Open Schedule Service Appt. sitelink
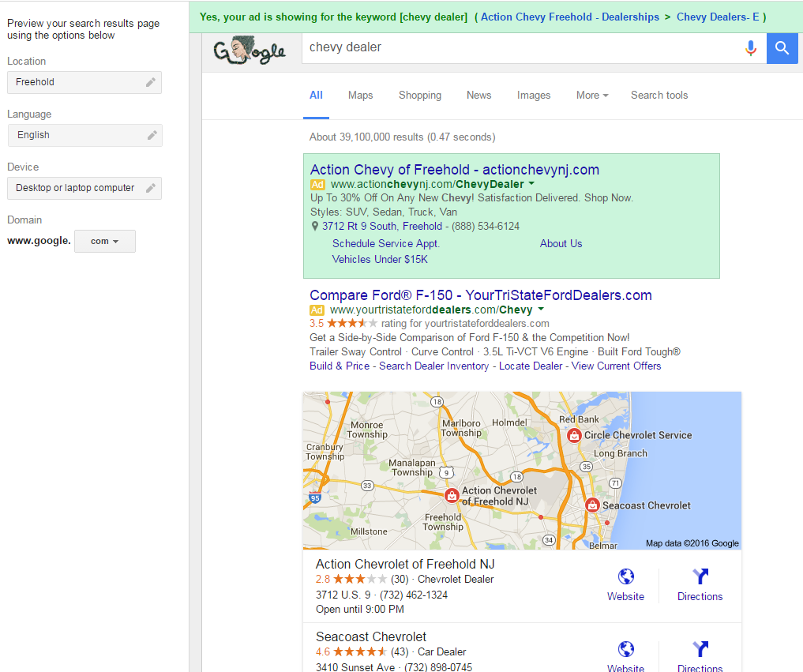Viewport: 803px width, 672px height. 386,244
